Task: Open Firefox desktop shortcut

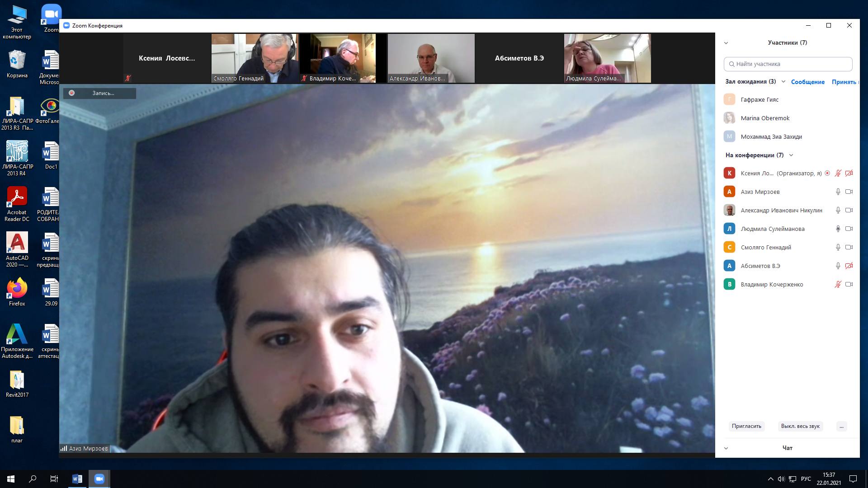Action: coord(17,292)
